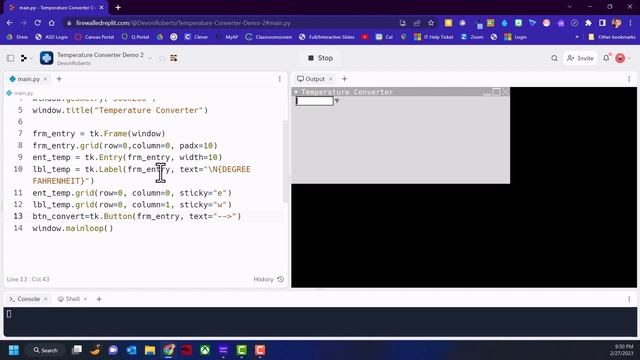This screenshot has height=360, width=640.
Task: Close the Temperature Converter Tk window
Action: click(505, 92)
